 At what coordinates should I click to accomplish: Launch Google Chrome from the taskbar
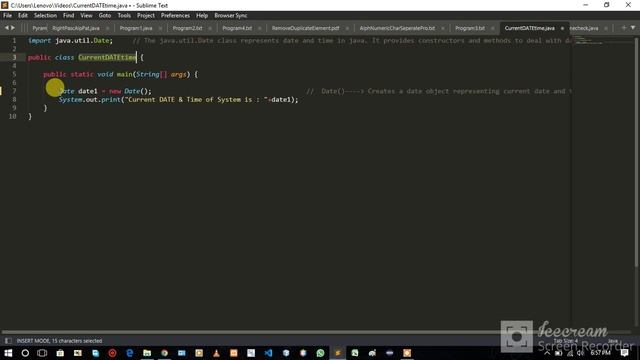coord(164,353)
